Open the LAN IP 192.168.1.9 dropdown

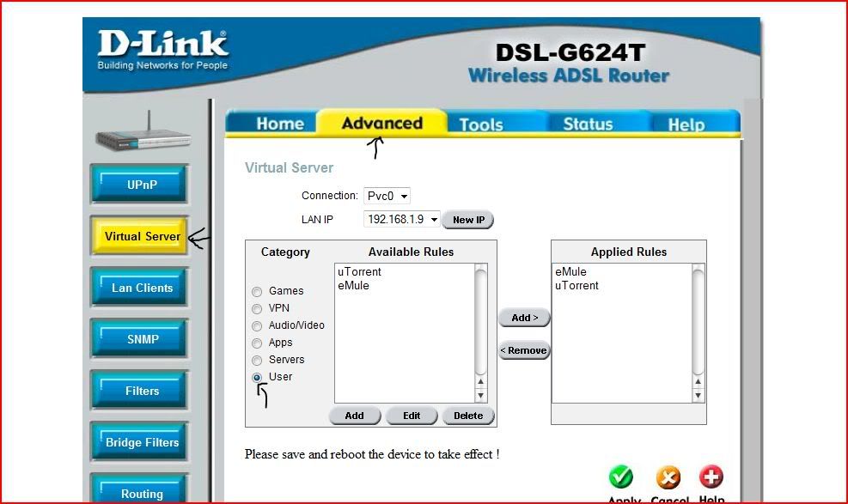402,219
